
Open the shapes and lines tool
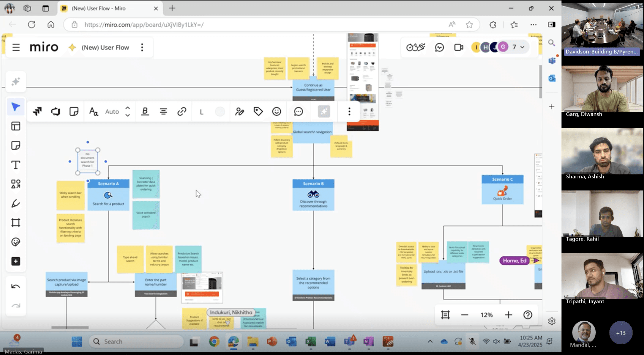point(15,184)
